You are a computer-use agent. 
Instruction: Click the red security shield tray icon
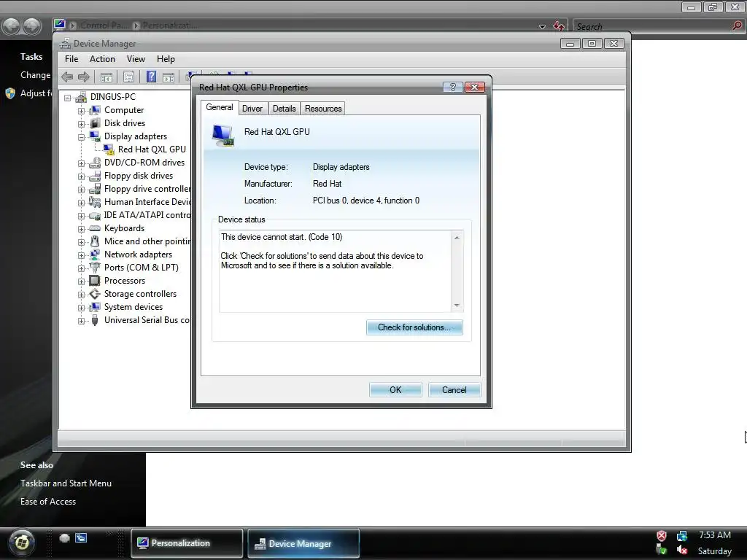(x=661, y=536)
